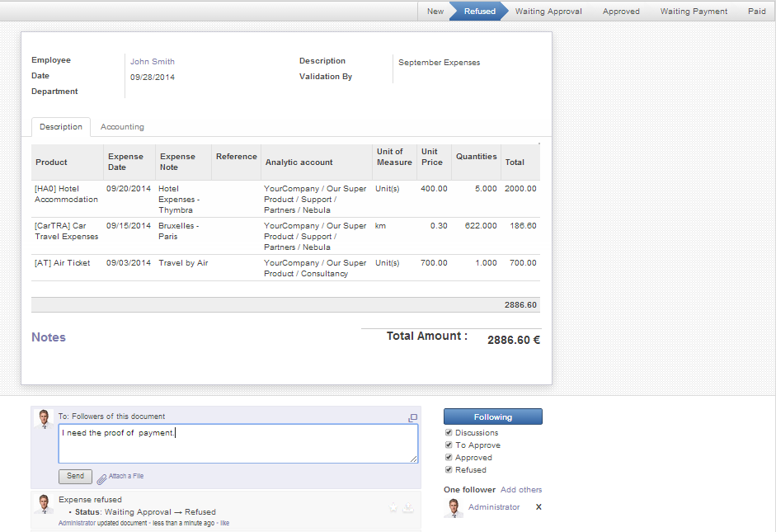Click the 2886.60 subtotal in the footer row

point(520,305)
